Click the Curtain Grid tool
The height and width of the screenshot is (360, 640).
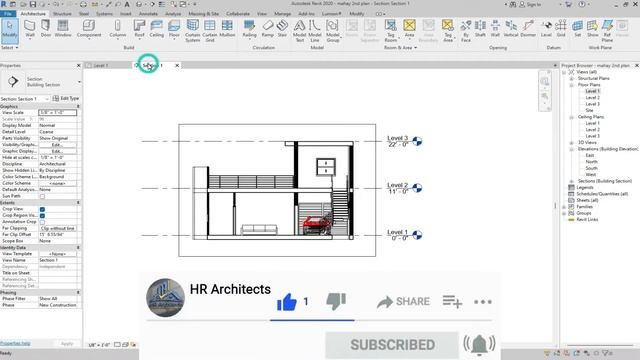click(210, 31)
